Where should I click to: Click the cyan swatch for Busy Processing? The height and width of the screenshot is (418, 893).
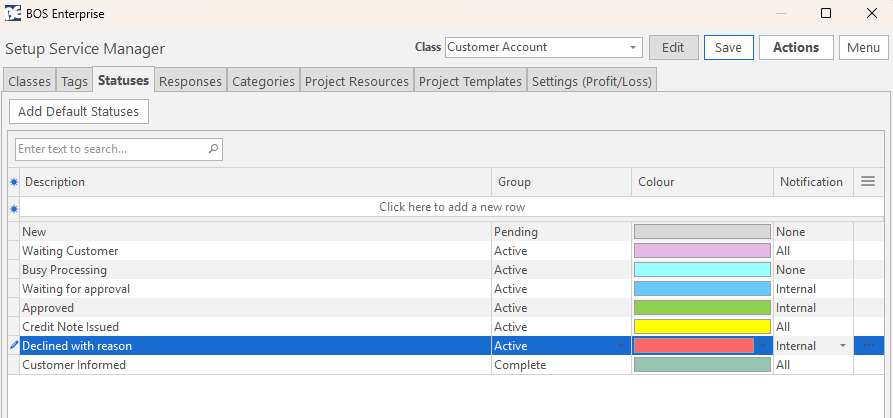tap(702, 269)
